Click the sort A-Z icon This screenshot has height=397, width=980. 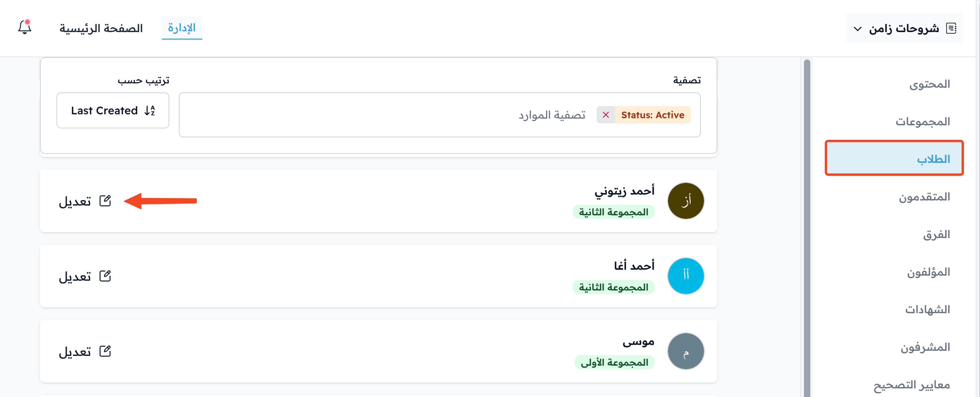150,111
